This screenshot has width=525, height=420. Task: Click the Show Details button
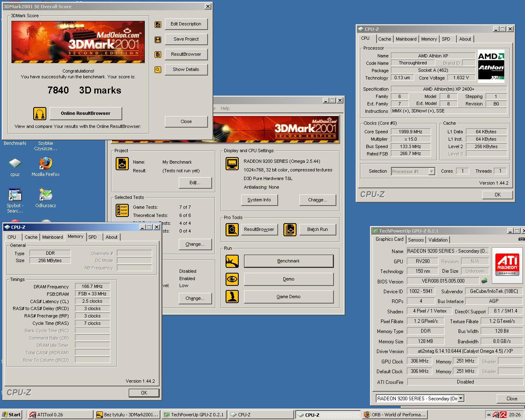[186, 70]
